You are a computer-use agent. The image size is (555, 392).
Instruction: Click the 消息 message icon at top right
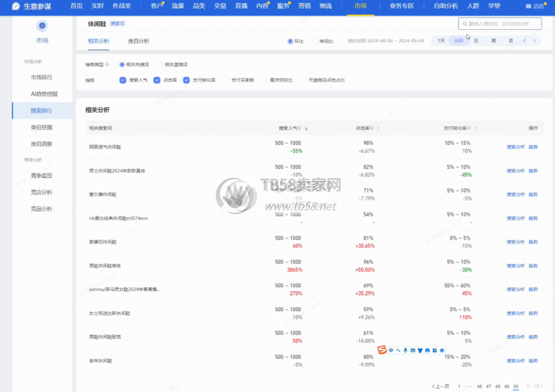pyautogui.click(x=528, y=7)
